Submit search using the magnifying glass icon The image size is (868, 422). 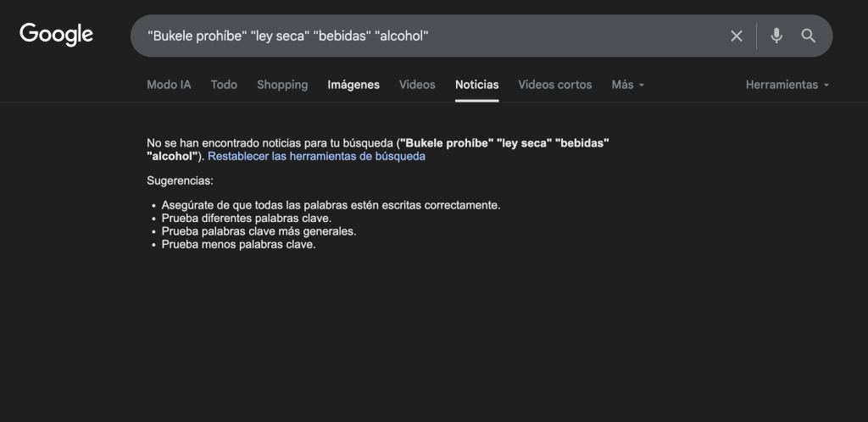808,36
